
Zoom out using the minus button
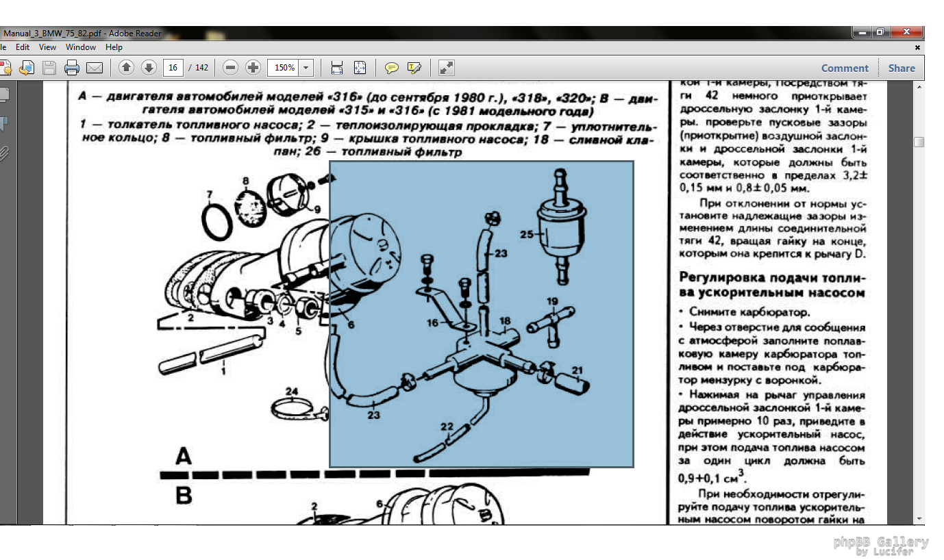(x=231, y=68)
